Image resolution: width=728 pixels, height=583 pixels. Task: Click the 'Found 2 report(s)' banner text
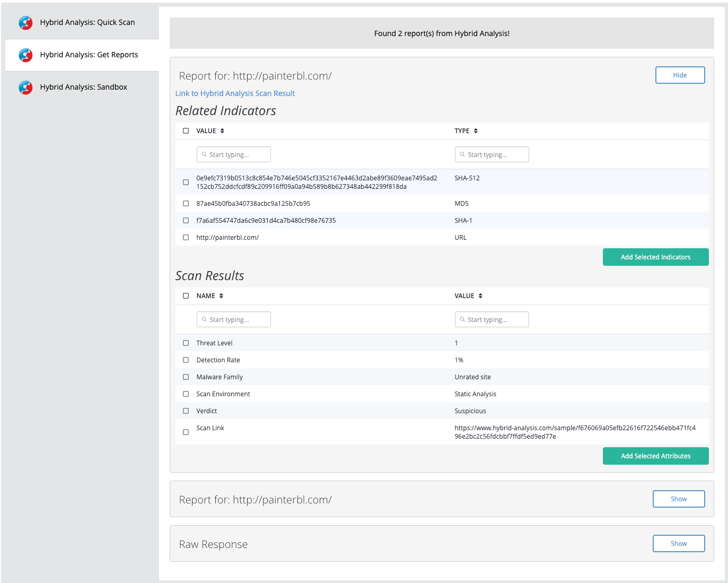pyautogui.click(x=442, y=33)
